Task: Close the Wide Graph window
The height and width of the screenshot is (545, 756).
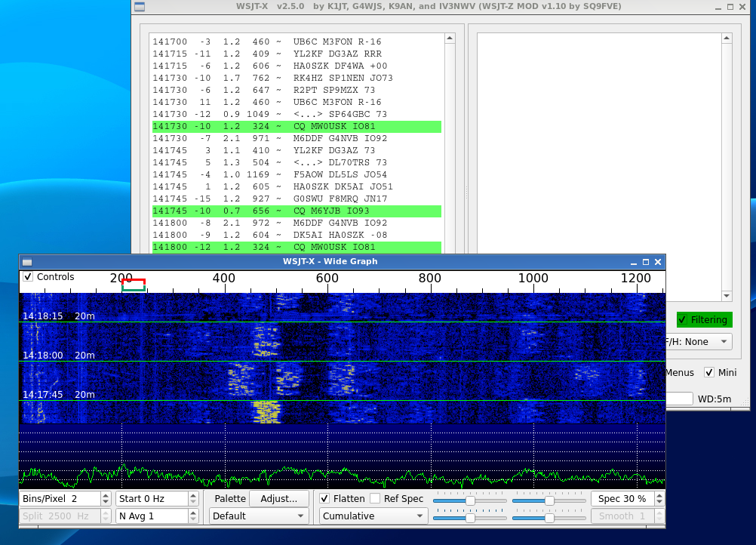Action: click(658, 262)
